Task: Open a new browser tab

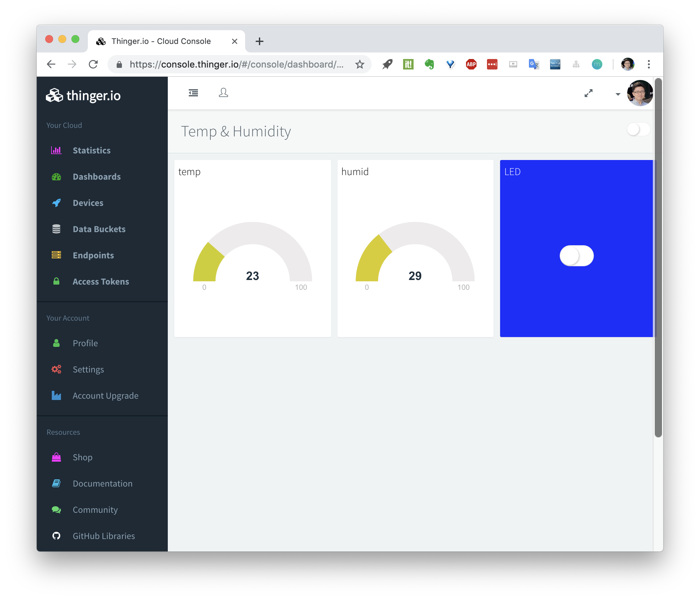Action: (259, 41)
